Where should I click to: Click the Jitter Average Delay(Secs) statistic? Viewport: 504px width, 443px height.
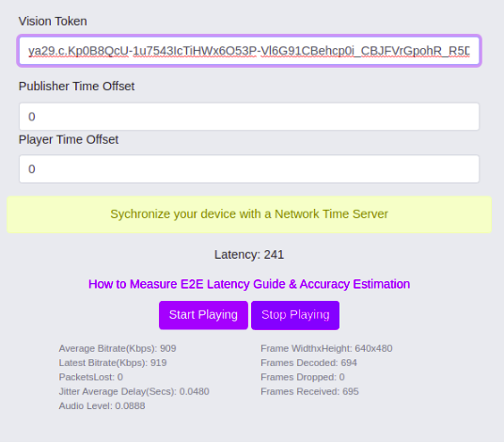click(x=134, y=391)
